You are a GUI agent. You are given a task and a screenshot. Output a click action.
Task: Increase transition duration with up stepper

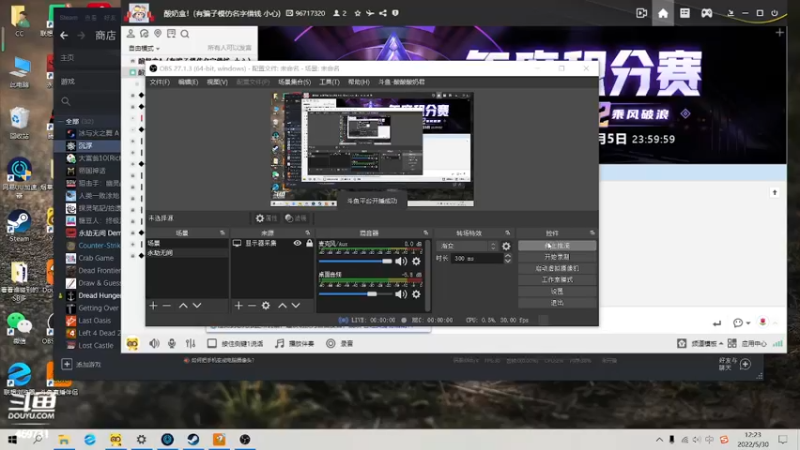(508, 256)
